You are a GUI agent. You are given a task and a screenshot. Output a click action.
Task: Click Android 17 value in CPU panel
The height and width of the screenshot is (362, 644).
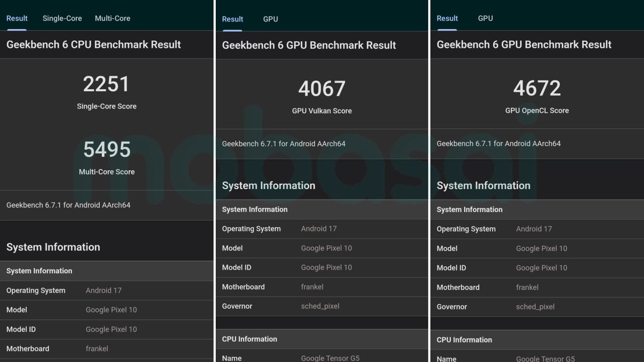104,291
